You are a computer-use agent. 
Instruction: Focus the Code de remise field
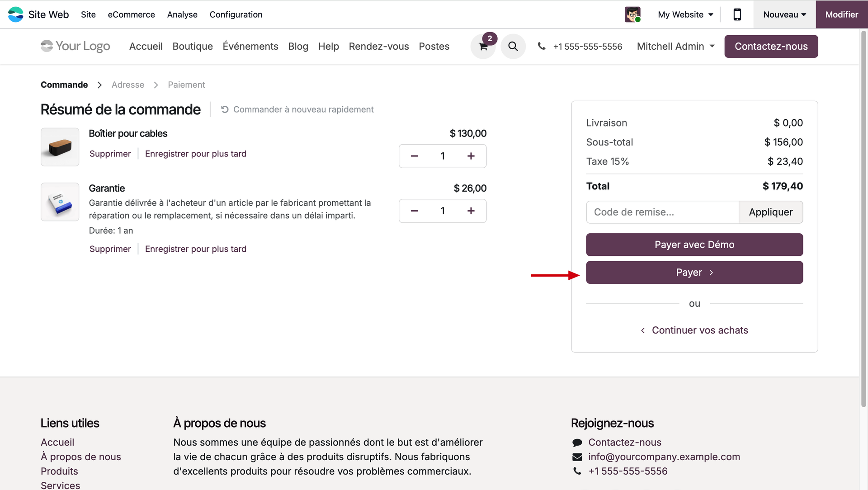[662, 212]
